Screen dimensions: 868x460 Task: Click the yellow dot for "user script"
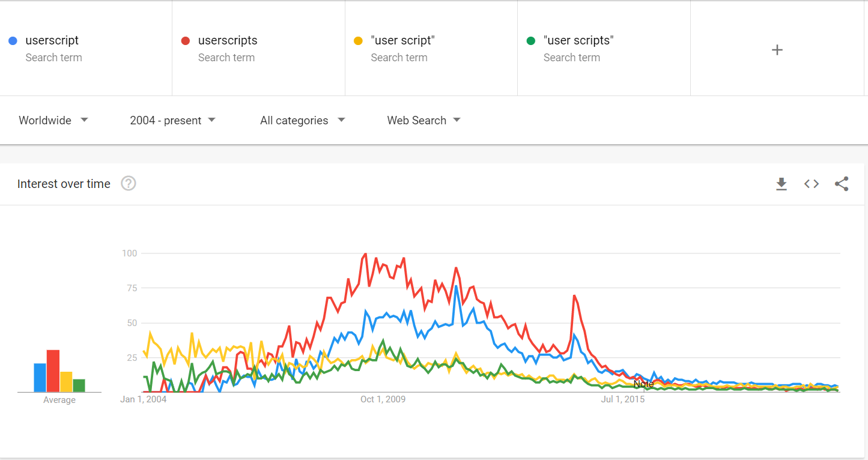coord(358,41)
